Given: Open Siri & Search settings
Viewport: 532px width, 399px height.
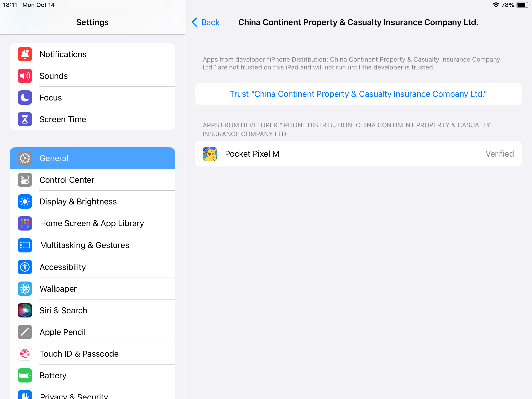Looking at the screenshot, I should (x=92, y=310).
